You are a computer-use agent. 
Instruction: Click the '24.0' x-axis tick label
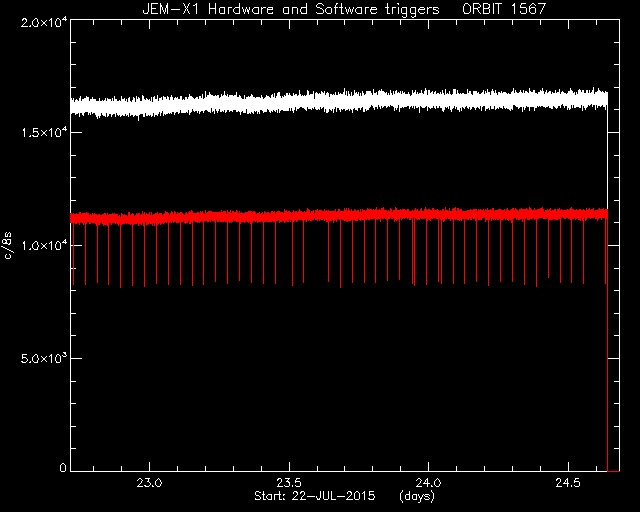click(428, 483)
